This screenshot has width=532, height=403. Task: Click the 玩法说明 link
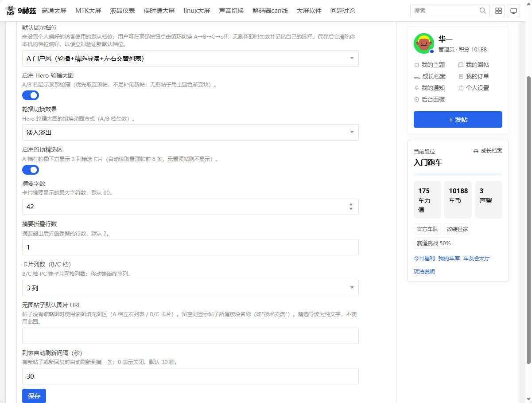click(x=424, y=271)
